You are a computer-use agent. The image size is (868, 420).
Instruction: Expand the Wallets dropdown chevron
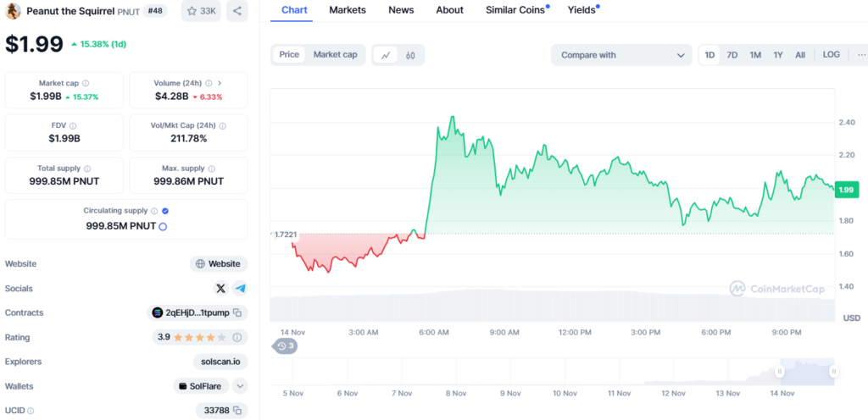[240, 386]
